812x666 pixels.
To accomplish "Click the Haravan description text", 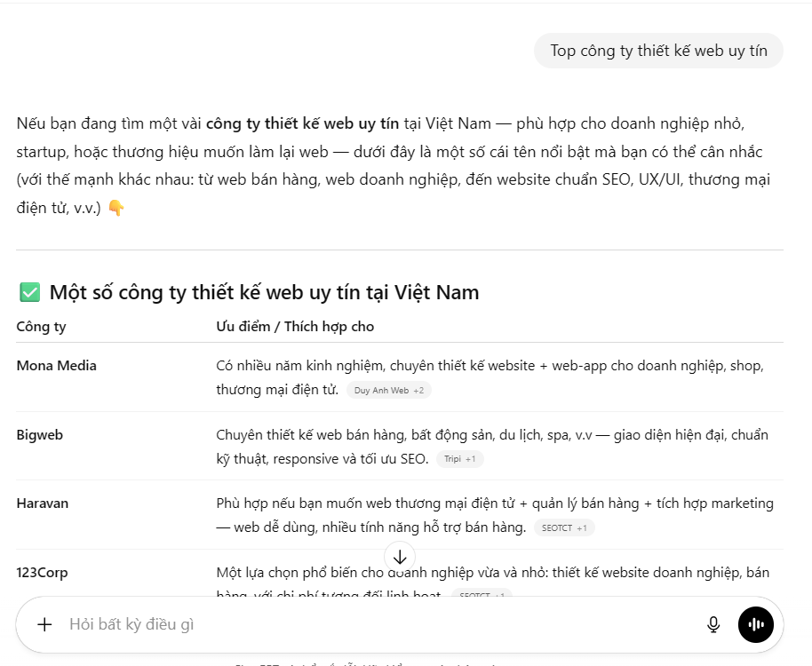I will pos(494,503).
